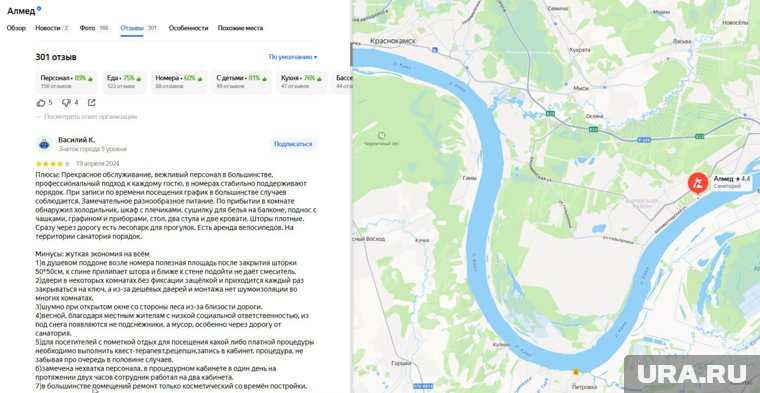Viewport: 760px width, 393px height.
Task: Click the Подписаться button
Action: click(293, 144)
